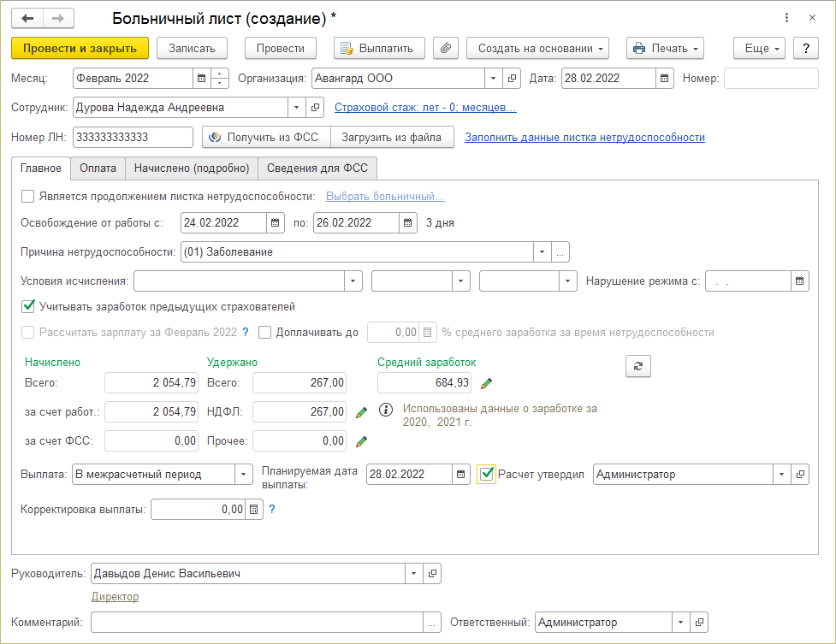Expand the Организация dropdown list
The height and width of the screenshot is (644, 836).
(x=493, y=79)
